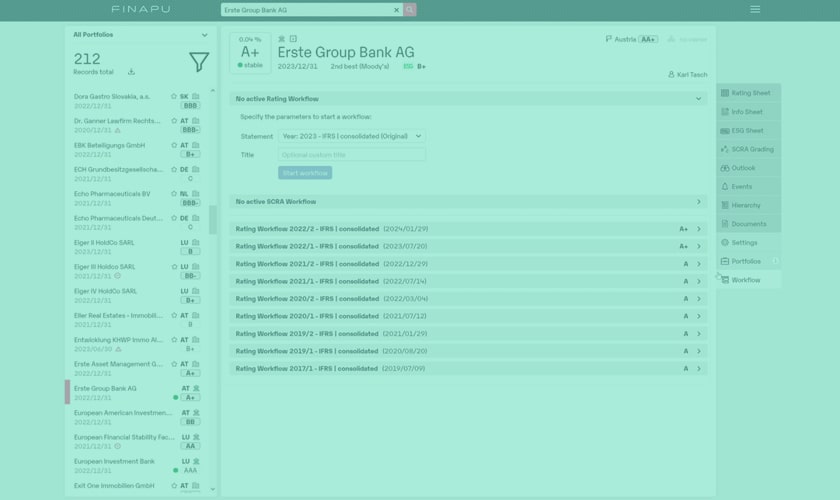This screenshot has width=840, height=500.
Task: Open the Outlook binoculars section
Action: point(748,168)
